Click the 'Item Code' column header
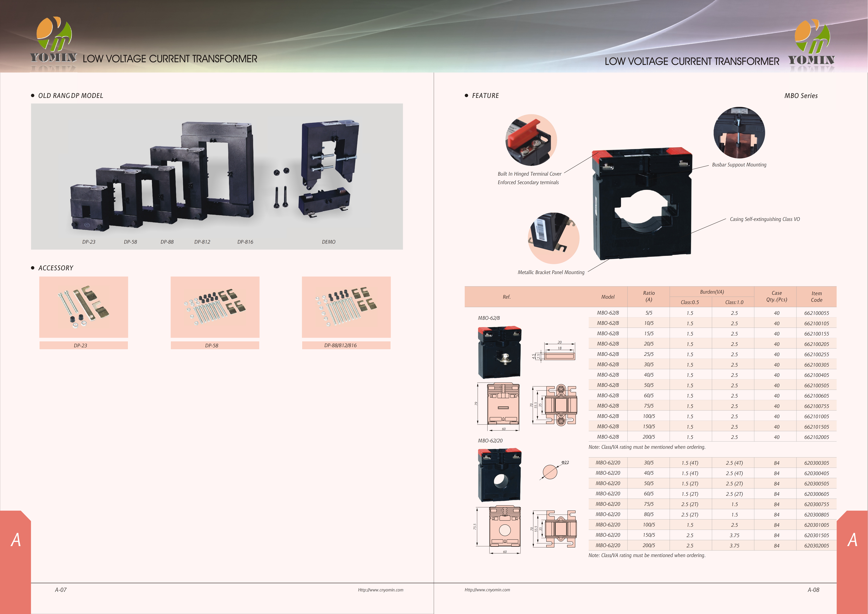This screenshot has height=614, width=868. click(817, 297)
